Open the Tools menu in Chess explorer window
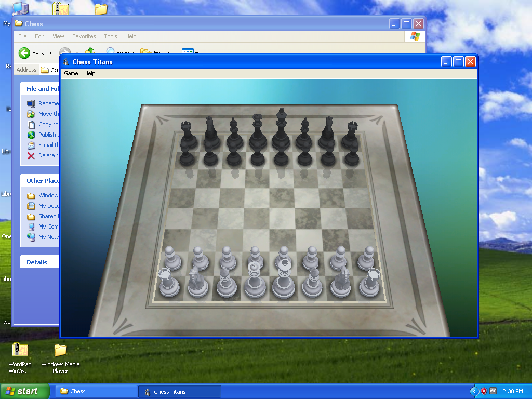Viewport: 532px width, 399px height. point(110,36)
